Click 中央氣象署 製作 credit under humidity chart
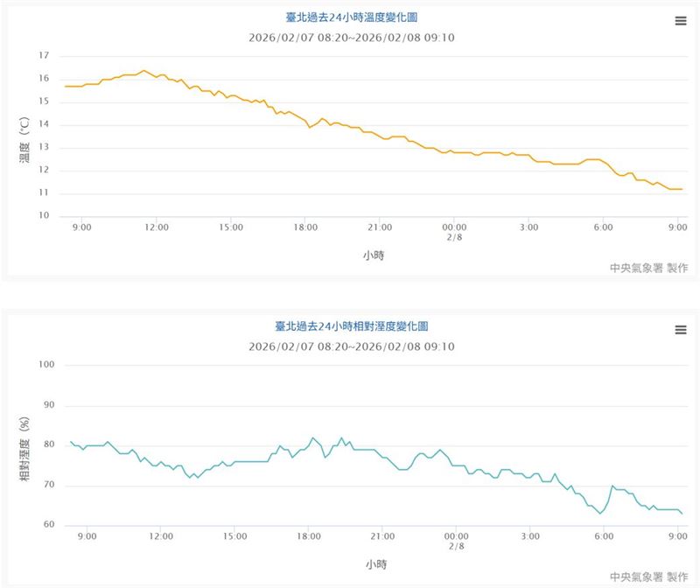The height and width of the screenshot is (588, 700). (x=648, y=577)
